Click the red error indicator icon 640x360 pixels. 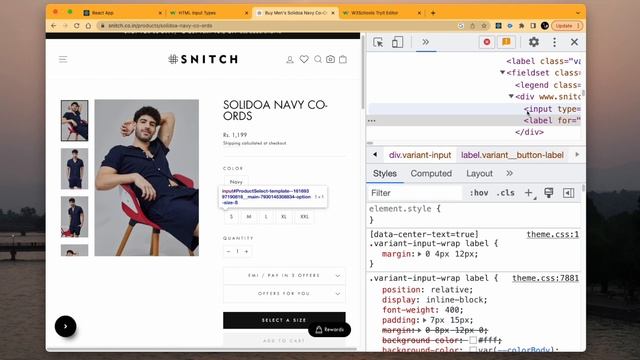(x=487, y=42)
